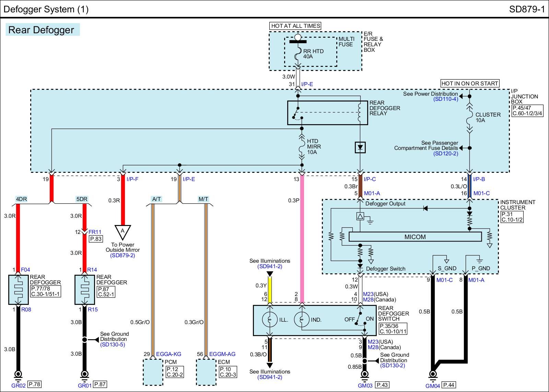
Task: Select the ILL. lamp symbol in the switch
Action: [270, 320]
